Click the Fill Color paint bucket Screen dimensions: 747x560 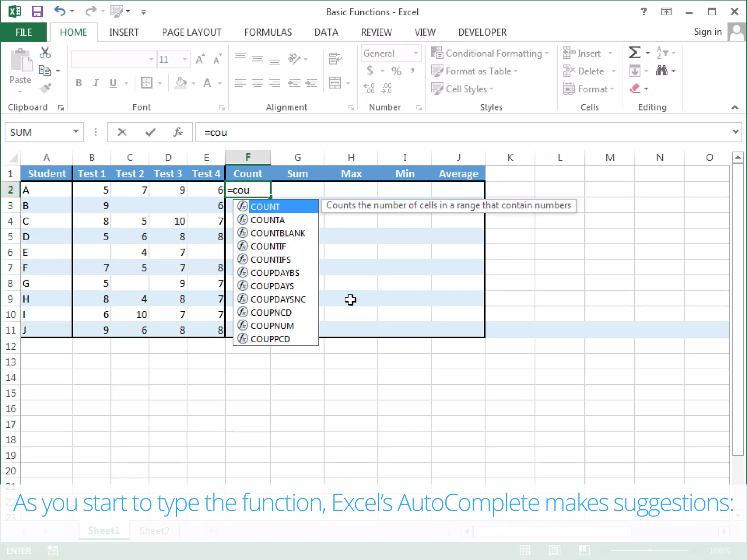click(x=181, y=83)
